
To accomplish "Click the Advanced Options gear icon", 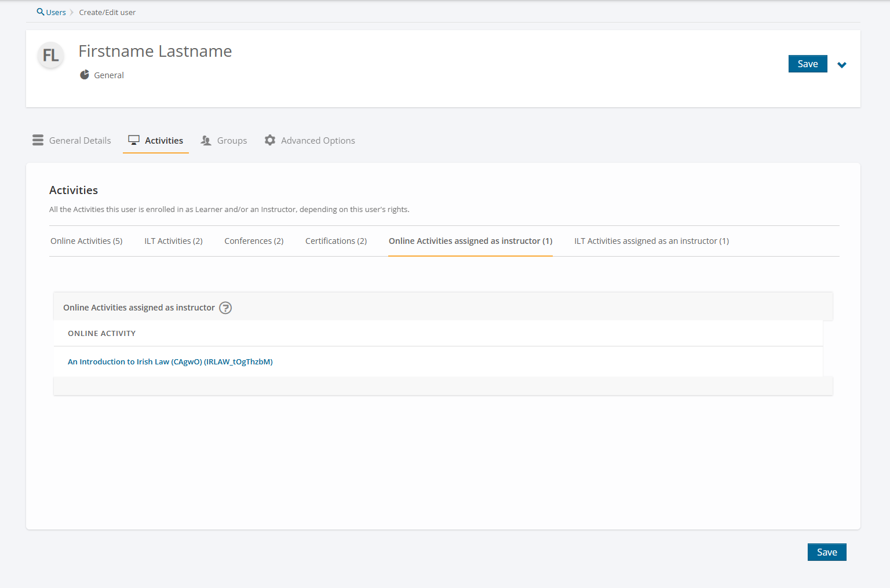I will [x=270, y=140].
